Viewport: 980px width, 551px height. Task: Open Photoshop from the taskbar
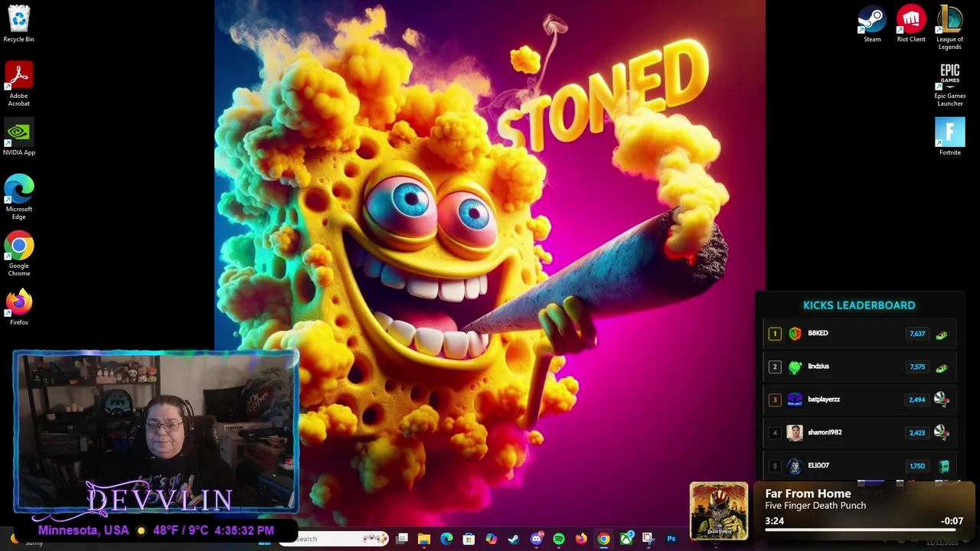[x=671, y=539]
